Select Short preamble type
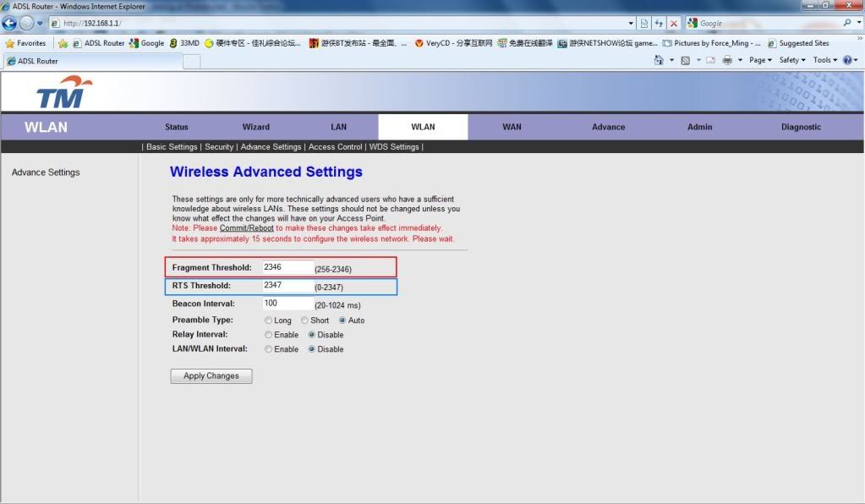This screenshot has height=504, width=865. coord(305,320)
